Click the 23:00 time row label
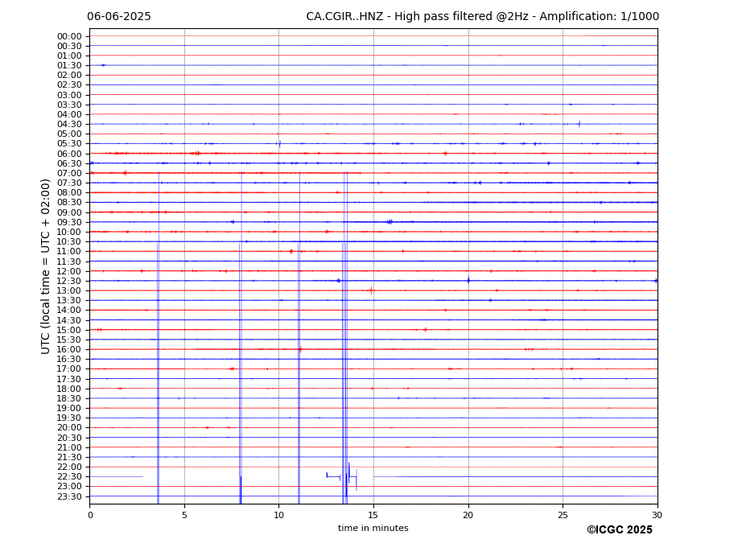Image resolution: width=746 pixels, height=560 pixels. [x=69, y=486]
